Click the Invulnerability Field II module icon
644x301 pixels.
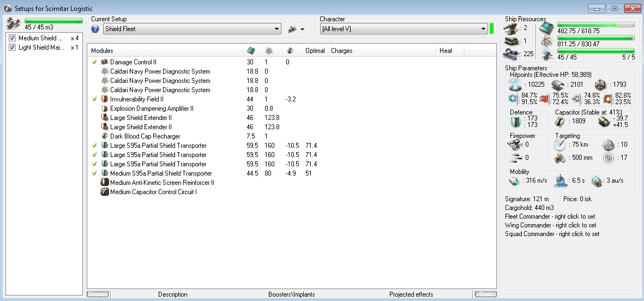pos(104,99)
